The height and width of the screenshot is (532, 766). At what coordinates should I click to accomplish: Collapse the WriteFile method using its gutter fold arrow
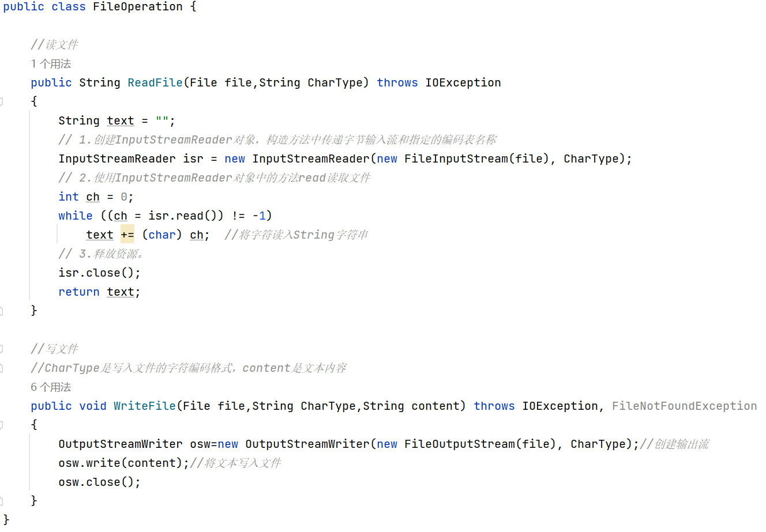point(3,424)
